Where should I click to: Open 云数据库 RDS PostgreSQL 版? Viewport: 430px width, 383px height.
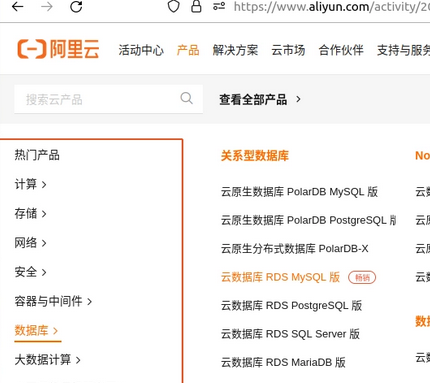coord(291,306)
